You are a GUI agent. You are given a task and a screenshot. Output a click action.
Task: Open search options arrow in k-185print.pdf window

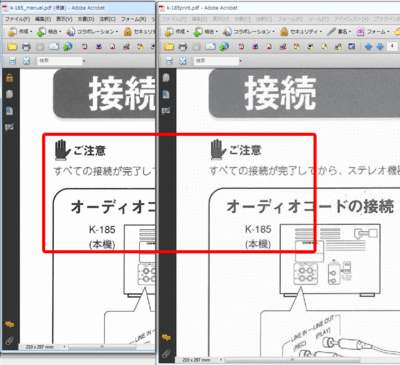pyautogui.click(x=241, y=61)
